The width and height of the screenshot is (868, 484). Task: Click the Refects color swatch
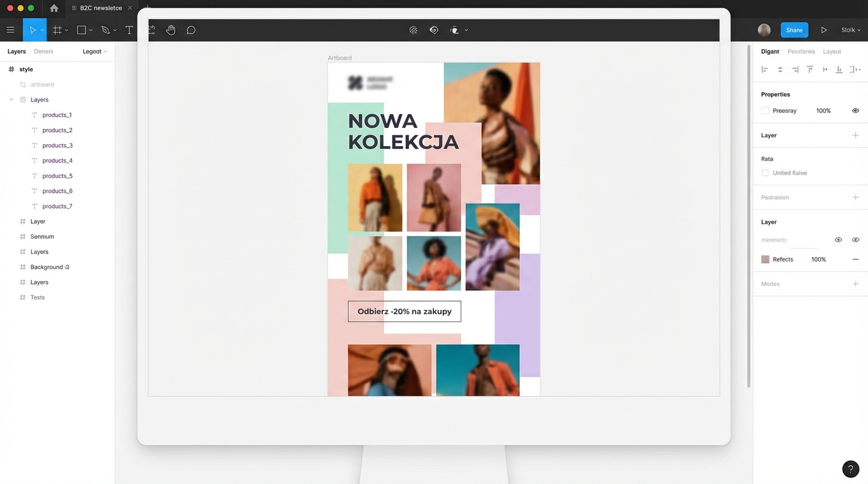[765, 260]
